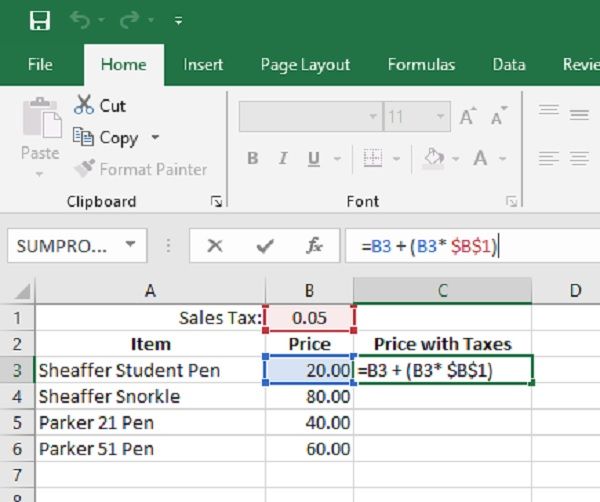Click the Copy button
The height and width of the screenshot is (502, 600).
pyautogui.click(x=106, y=137)
